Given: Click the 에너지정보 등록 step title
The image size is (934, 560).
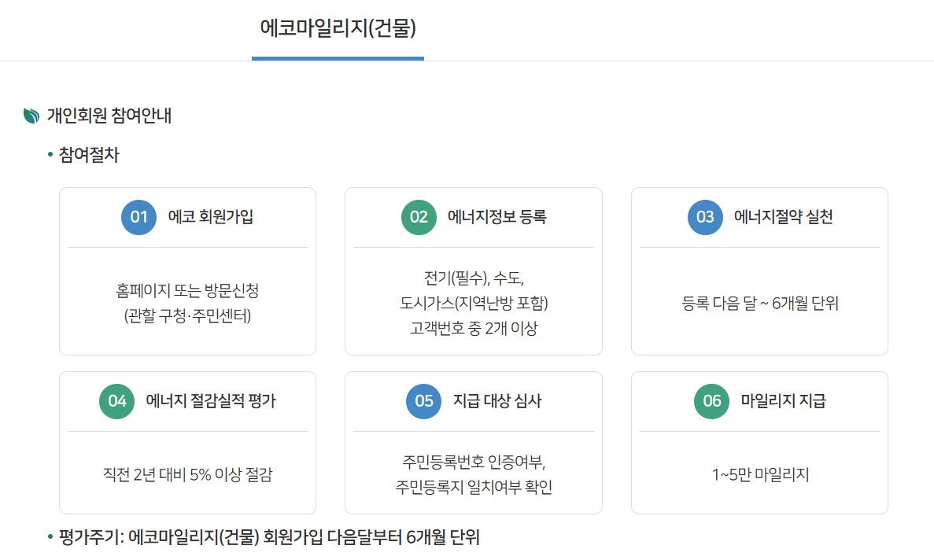Looking at the screenshot, I should [x=497, y=217].
